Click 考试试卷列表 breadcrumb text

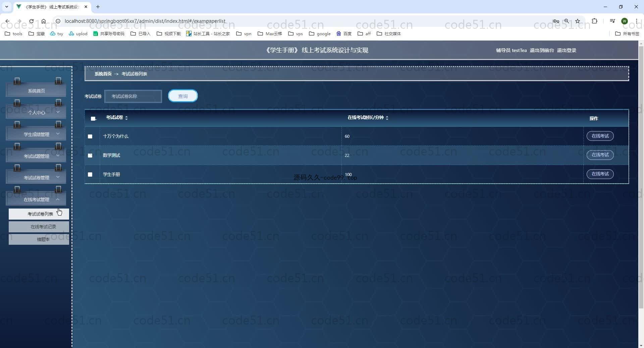point(134,74)
